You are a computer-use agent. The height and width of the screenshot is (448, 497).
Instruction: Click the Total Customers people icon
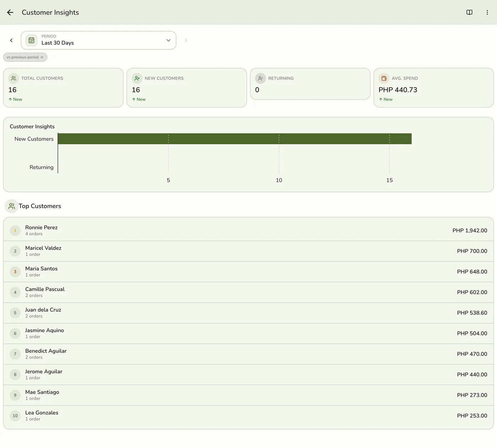[13, 78]
